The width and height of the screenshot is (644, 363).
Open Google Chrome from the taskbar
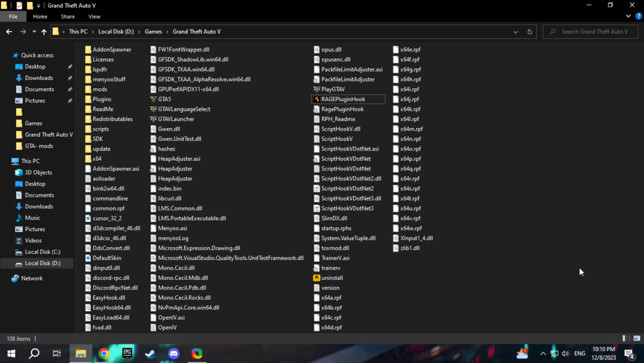coord(104,353)
